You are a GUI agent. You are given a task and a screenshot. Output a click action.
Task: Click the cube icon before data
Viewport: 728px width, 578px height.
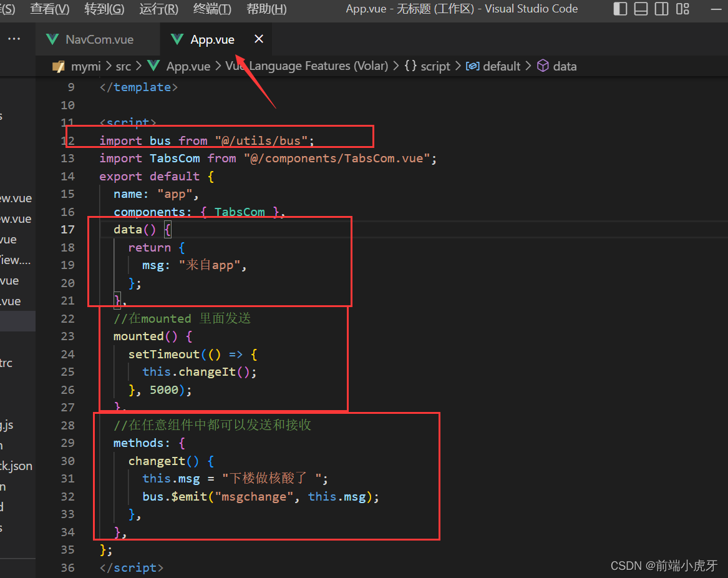(x=543, y=66)
